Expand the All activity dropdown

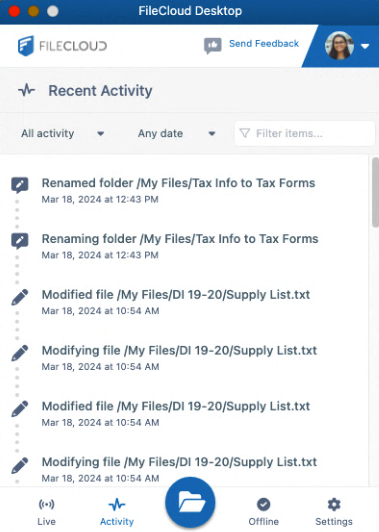click(63, 133)
